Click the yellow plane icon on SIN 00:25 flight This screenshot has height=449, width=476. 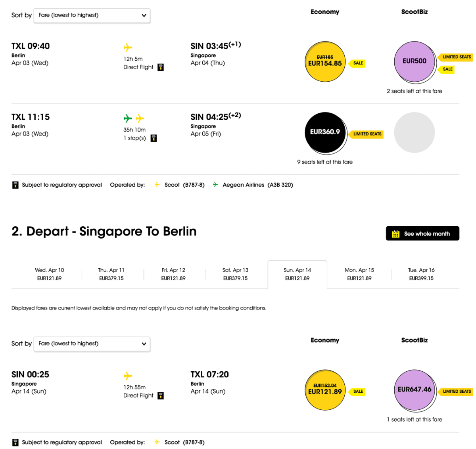click(x=128, y=376)
